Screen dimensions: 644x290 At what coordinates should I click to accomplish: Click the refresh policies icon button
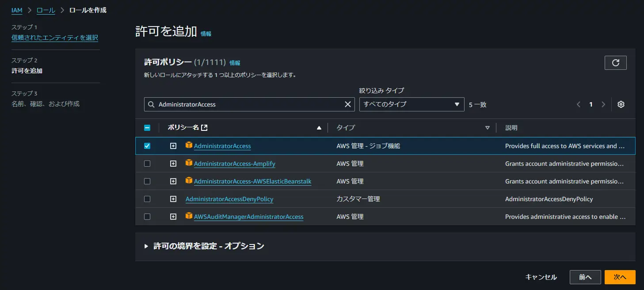coord(615,63)
